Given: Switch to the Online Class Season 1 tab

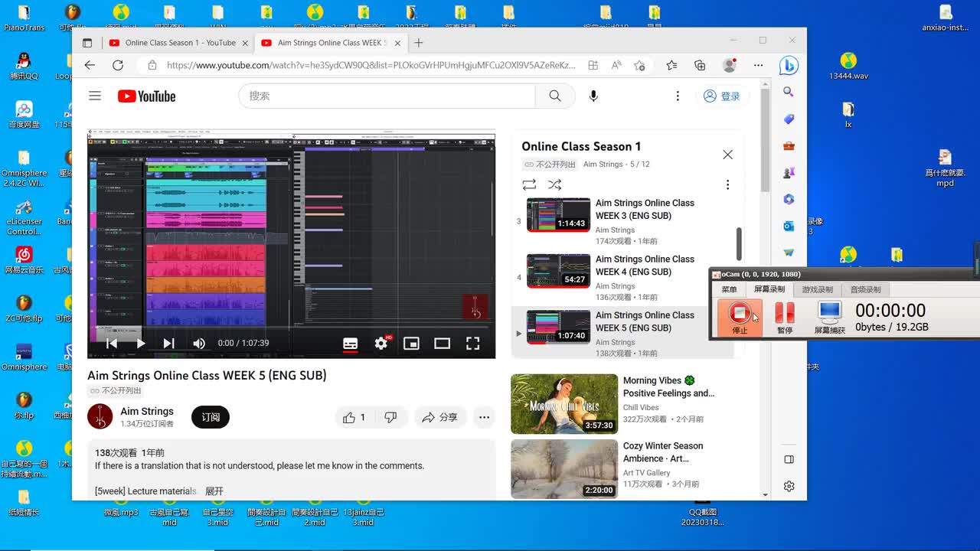Looking at the screenshot, I should coord(179,43).
